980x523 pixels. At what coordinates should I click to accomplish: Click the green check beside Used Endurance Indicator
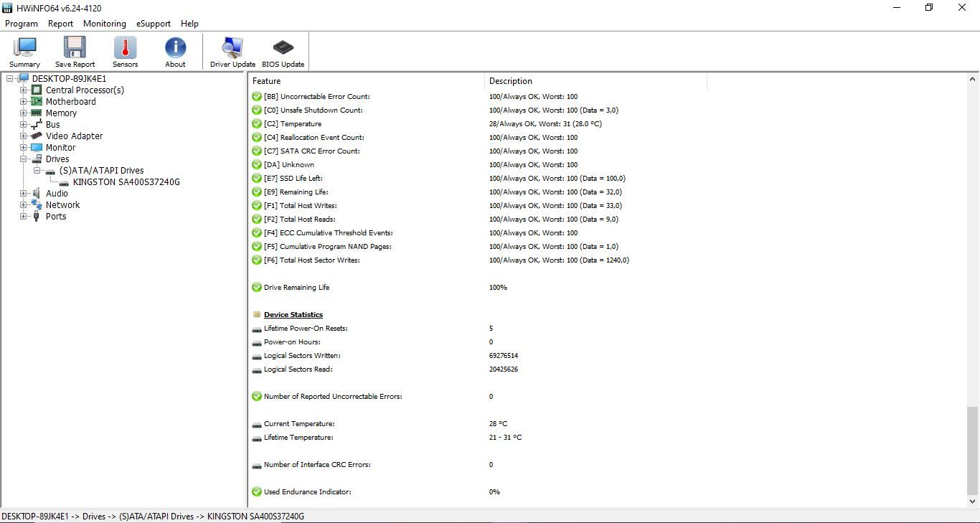point(257,491)
